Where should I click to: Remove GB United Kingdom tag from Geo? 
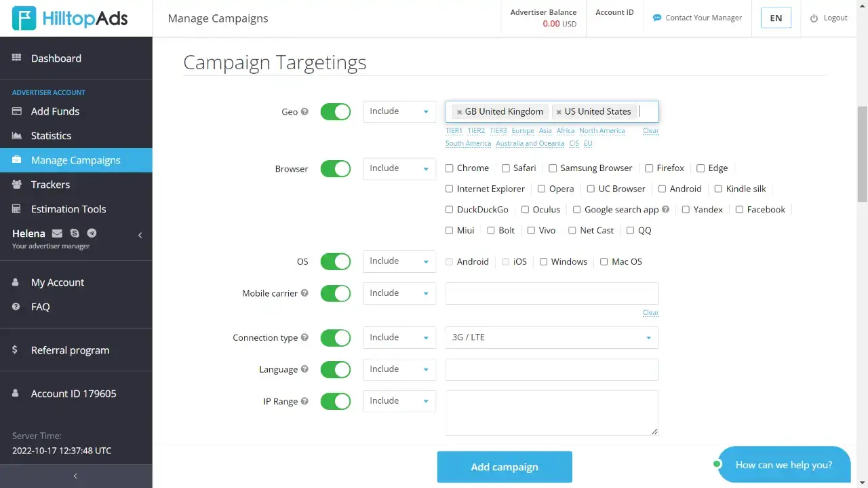pos(459,112)
